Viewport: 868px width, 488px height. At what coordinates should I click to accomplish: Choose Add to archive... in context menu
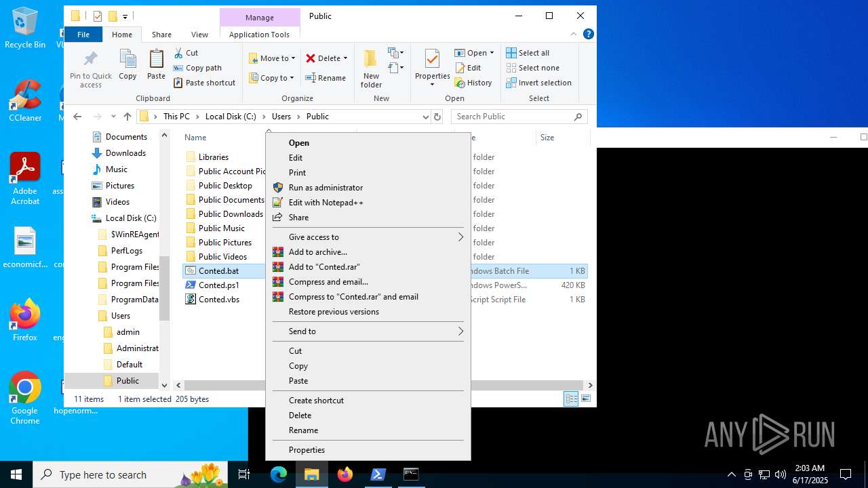click(368, 252)
